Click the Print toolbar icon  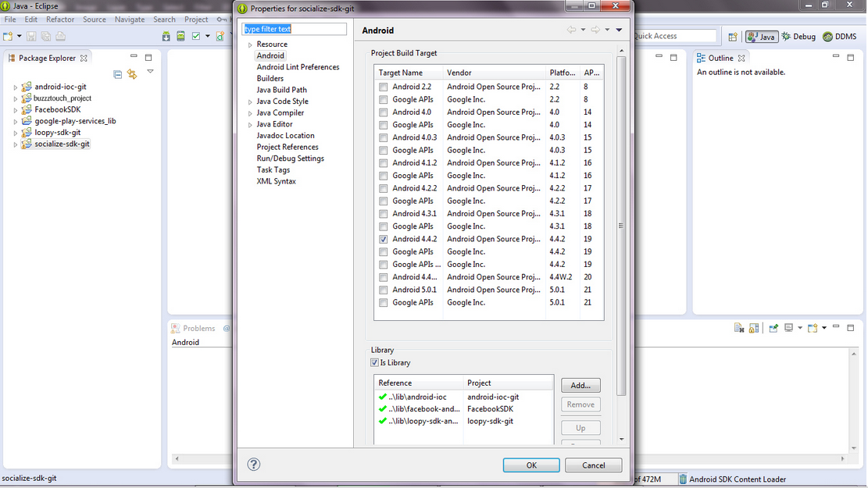(60, 36)
